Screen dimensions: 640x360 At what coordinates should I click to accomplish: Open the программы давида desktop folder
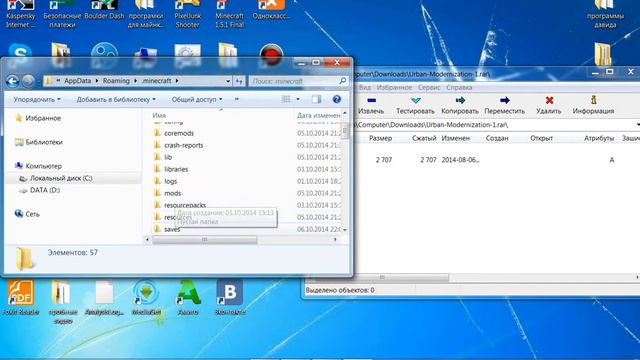pyautogui.click(x=605, y=14)
